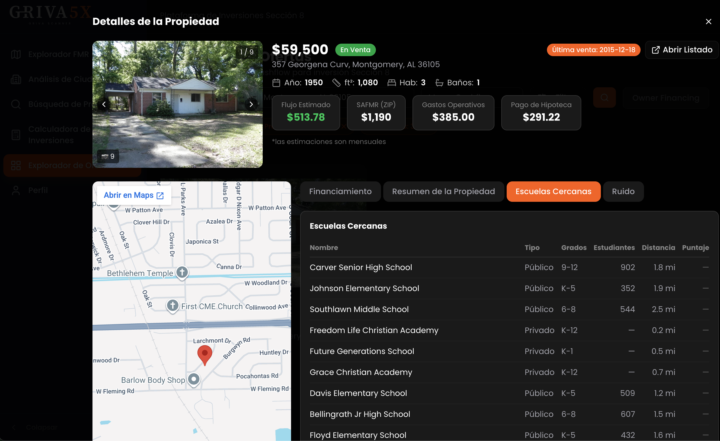Click the First CME Church map marker

point(172,306)
